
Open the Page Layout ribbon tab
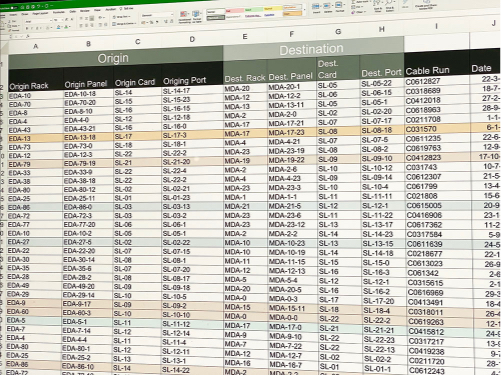pos(40,13)
